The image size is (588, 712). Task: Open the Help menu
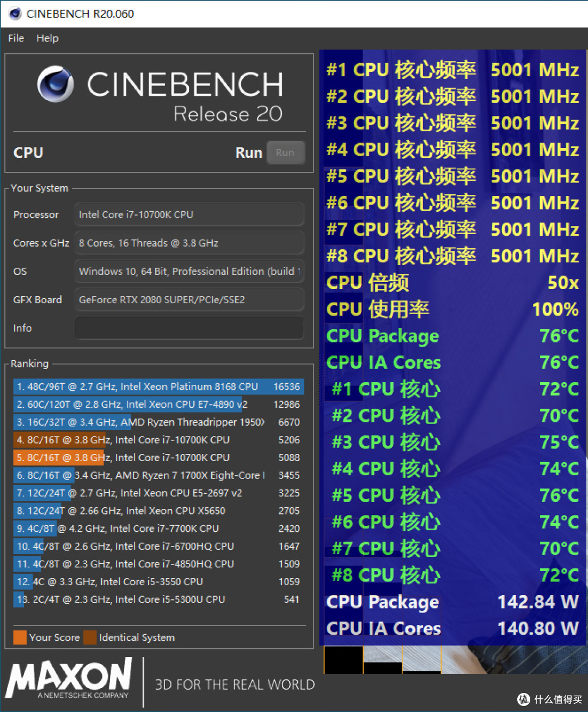pos(47,38)
